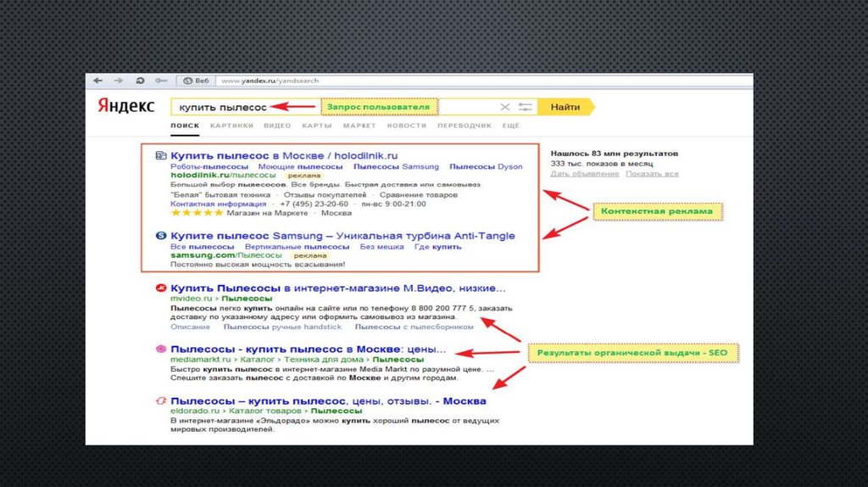The width and height of the screenshot is (868, 487).
Task: Click the browser forward arrow
Action: tap(119, 81)
